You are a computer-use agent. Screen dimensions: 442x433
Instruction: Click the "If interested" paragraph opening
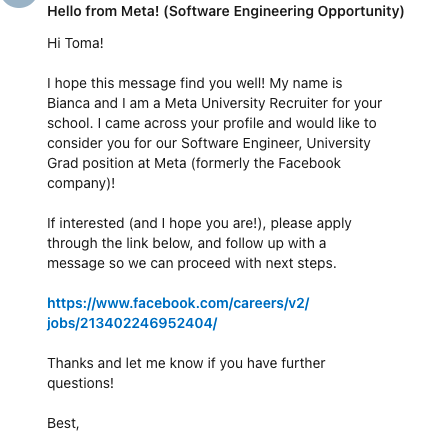click(x=86, y=223)
